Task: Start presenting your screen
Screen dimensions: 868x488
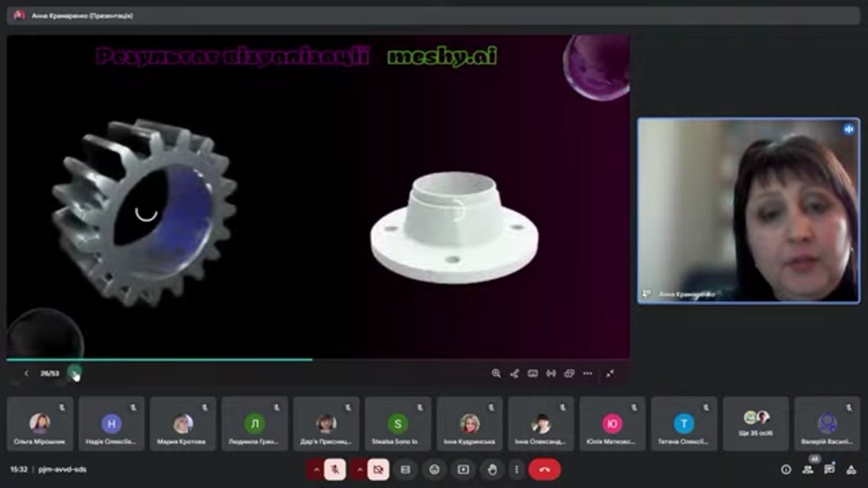Action: click(x=464, y=469)
